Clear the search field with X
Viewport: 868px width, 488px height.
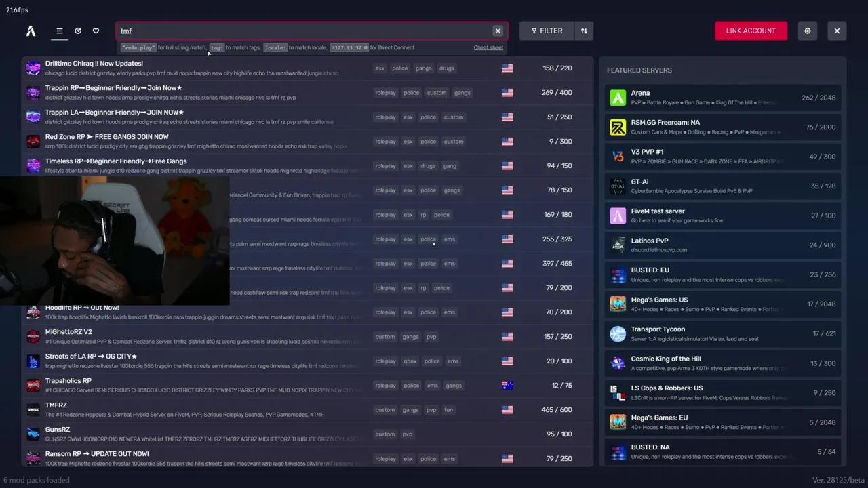tap(498, 30)
